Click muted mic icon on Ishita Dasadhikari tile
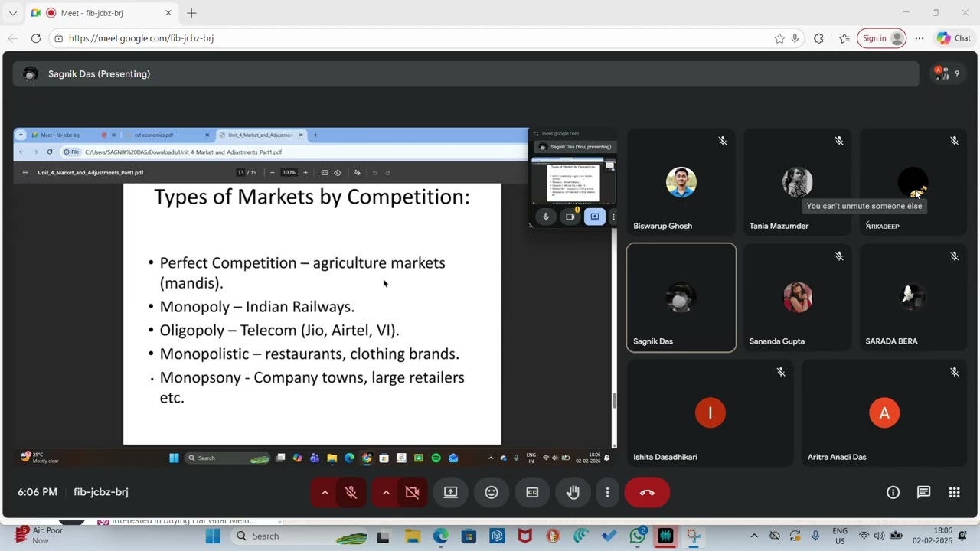 781,372
